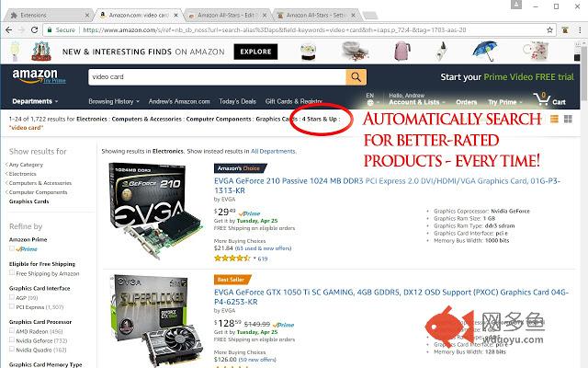The width and height of the screenshot is (588, 368).
Task: Check the Amazon Prime filter box
Action: (12, 248)
